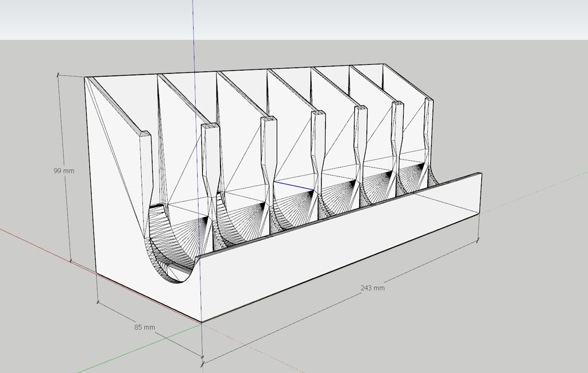
Task: Select the highlighted blue edge between the dividers
Action: [x=293, y=185]
